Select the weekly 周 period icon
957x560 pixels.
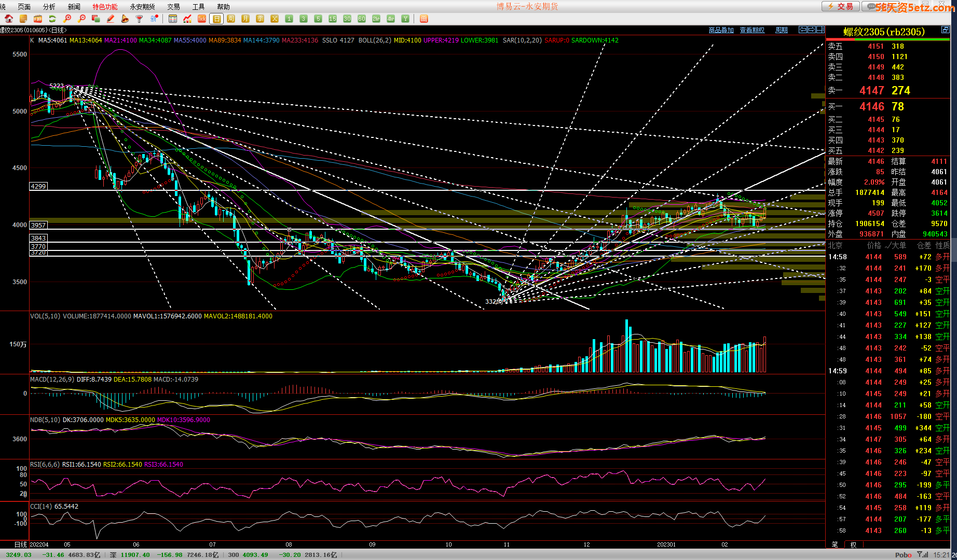click(x=231, y=19)
